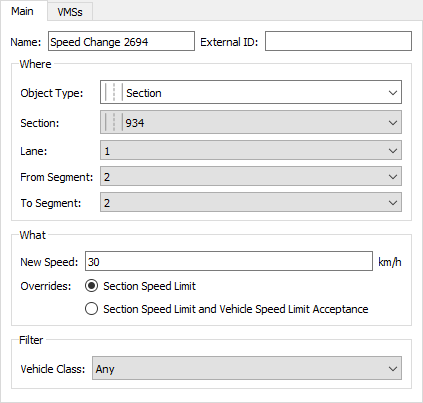Click the External ID input field
This screenshot has width=423, height=403.
click(x=338, y=41)
